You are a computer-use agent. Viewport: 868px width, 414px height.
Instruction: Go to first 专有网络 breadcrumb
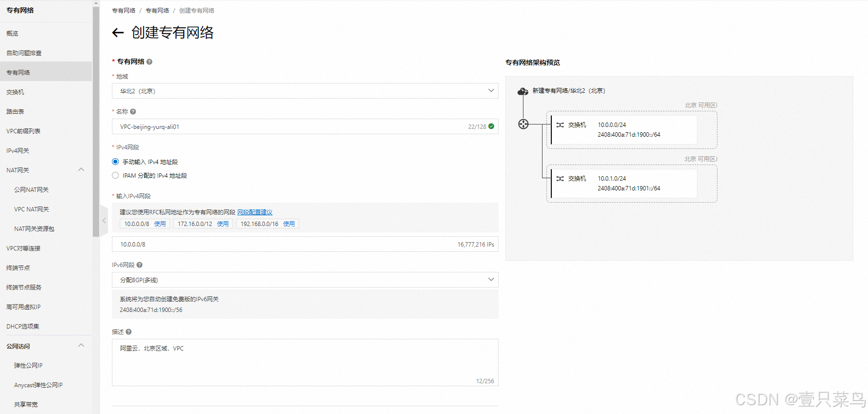click(x=124, y=11)
